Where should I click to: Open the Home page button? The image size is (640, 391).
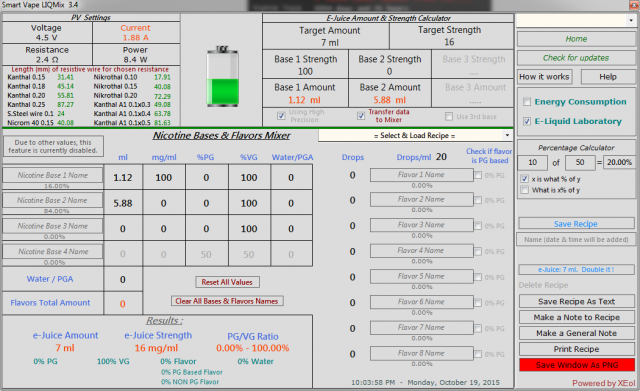point(576,39)
